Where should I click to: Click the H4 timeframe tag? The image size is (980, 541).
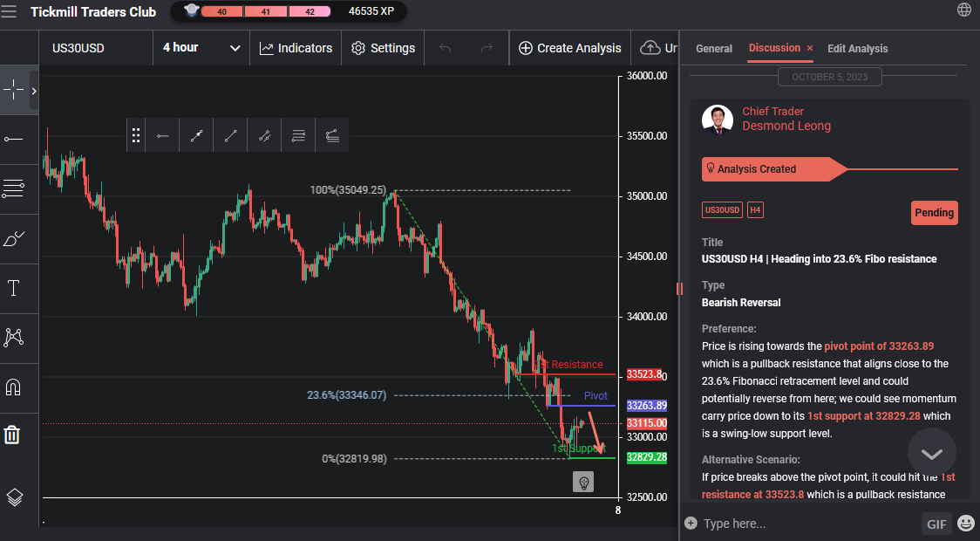tap(755, 210)
